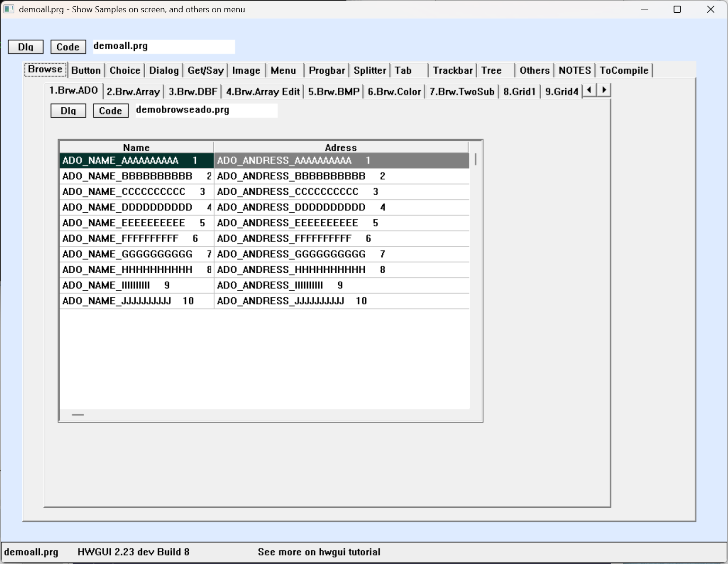This screenshot has width=728, height=564.
Task: Click the demobrowseado.prg filename field
Action: click(206, 110)
